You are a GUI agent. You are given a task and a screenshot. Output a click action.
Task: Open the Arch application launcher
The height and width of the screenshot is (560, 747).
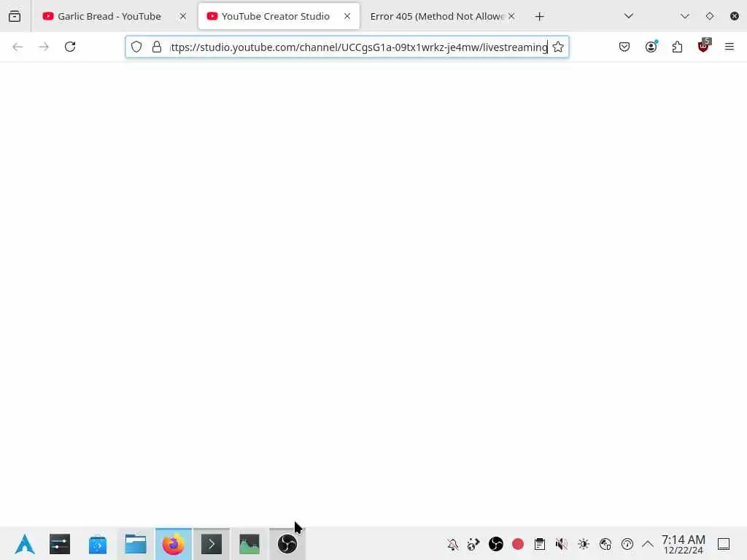(x=25, y=544)
